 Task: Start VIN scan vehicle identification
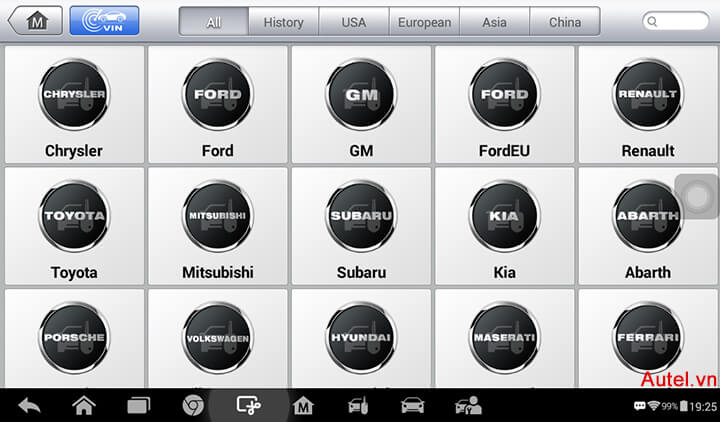[104, 21]
